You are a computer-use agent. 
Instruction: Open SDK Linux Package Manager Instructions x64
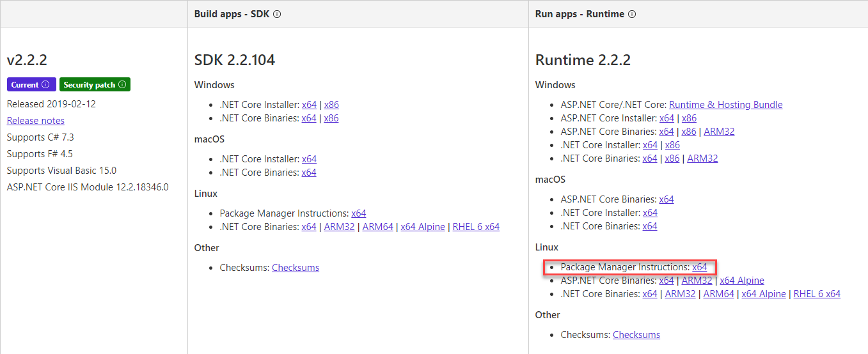(x=359, y=213)
